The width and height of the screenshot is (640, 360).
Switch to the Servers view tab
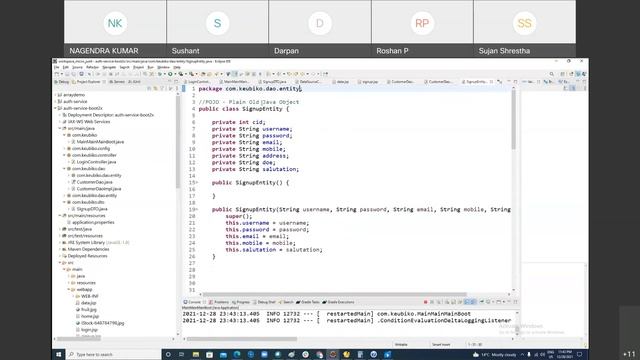tap(117, 82)
